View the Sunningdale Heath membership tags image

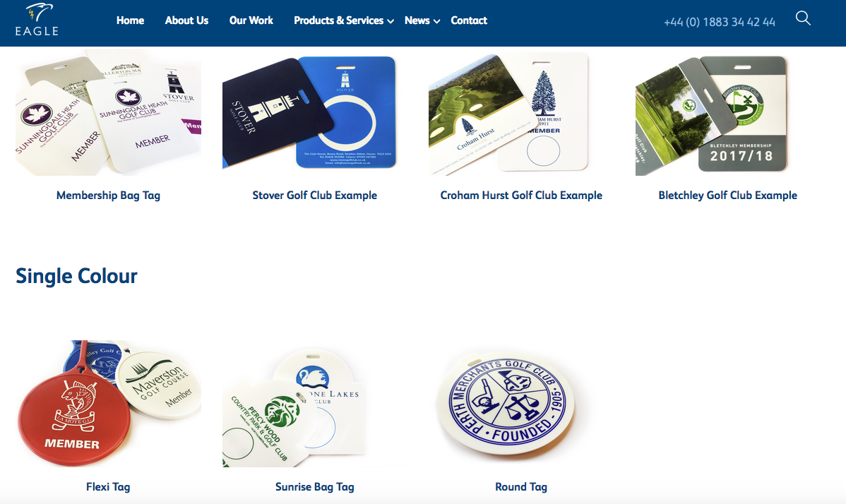pyautogui.click(x=109, y=112)
